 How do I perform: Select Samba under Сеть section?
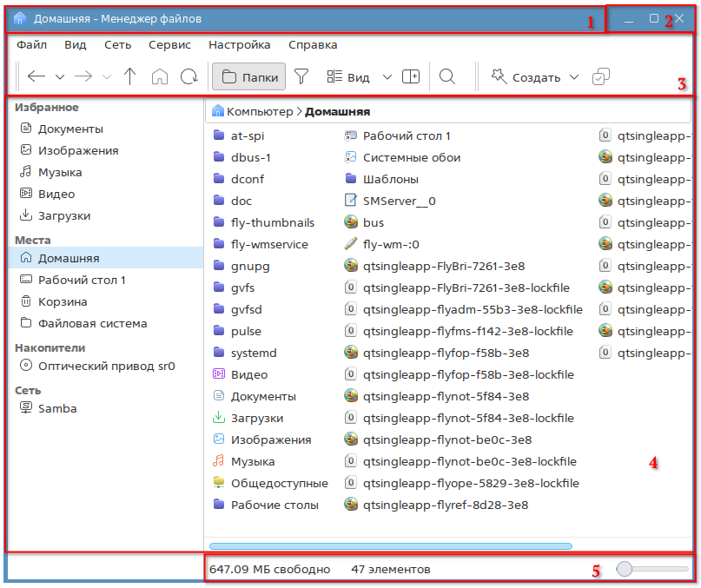(x=56, y=408)
